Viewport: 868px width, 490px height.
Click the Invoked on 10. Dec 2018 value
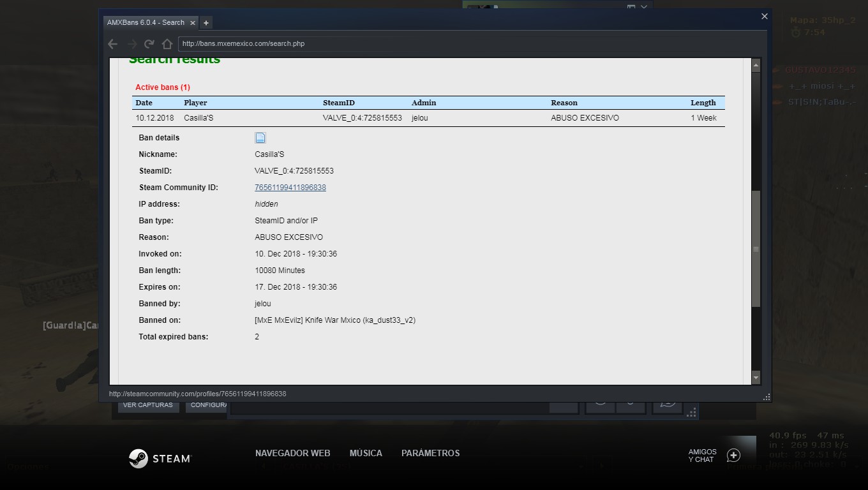296,254
